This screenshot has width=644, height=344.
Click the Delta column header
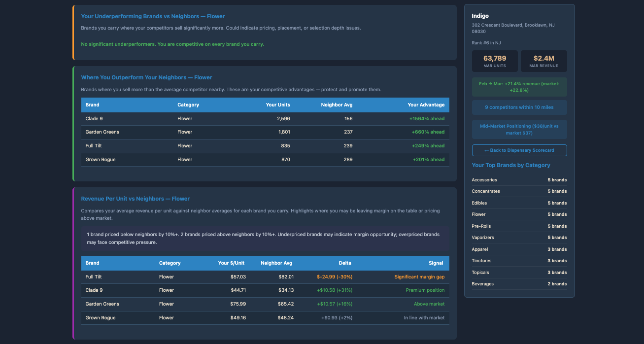click(345, 263)
